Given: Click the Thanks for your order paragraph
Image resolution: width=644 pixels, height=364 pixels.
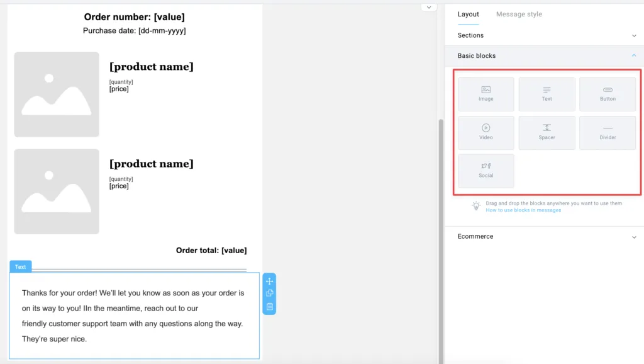Looking at the screenshot, I should (x=133, y=316).
